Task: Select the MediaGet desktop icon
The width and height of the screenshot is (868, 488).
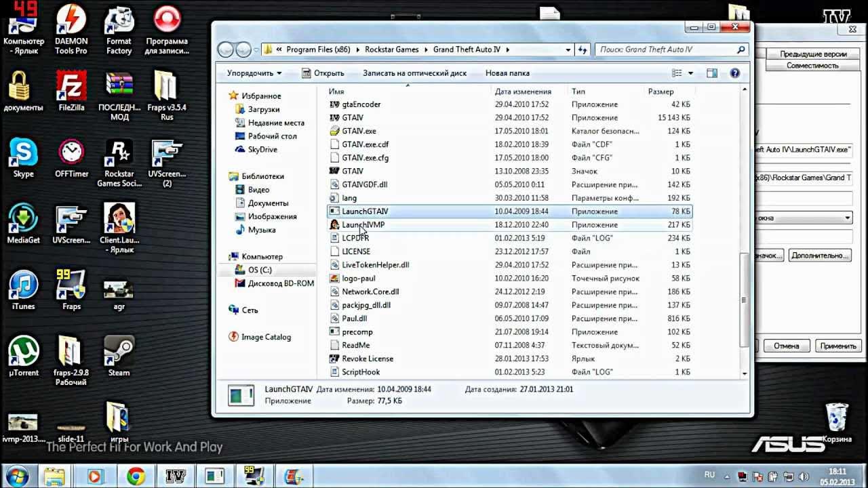Action: coord(23,224)
